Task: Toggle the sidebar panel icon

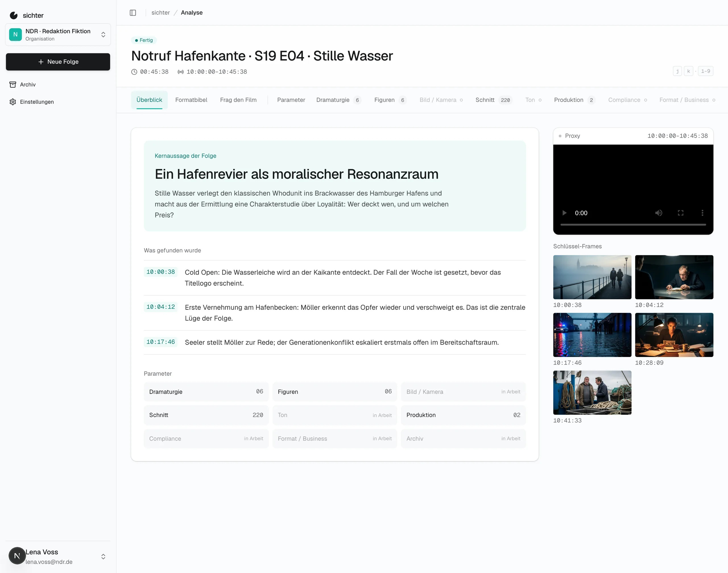Action: click(133, 13)
